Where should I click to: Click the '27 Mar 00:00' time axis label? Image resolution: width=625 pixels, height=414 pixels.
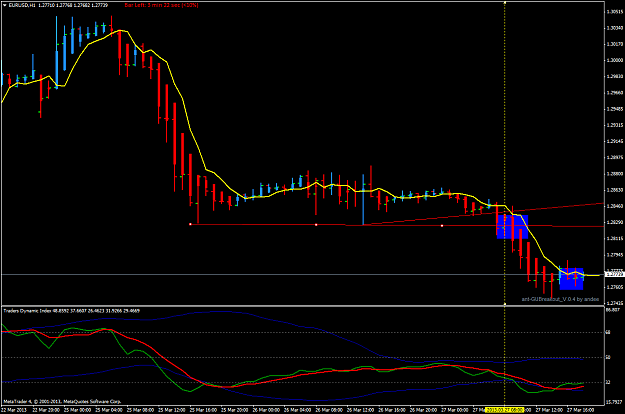[454, 410]
